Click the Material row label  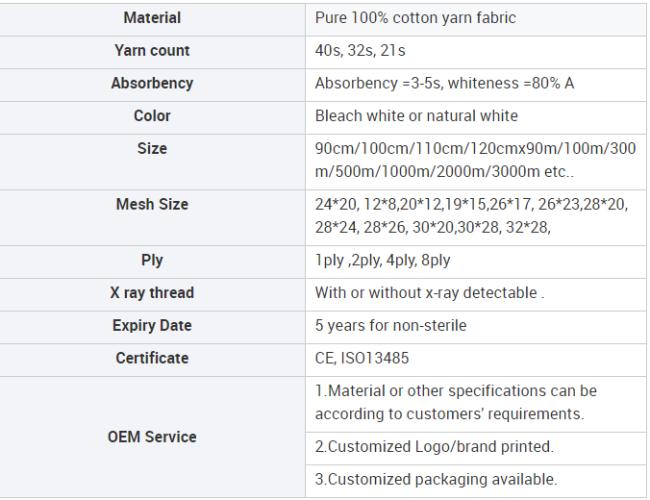coord(152,18)
